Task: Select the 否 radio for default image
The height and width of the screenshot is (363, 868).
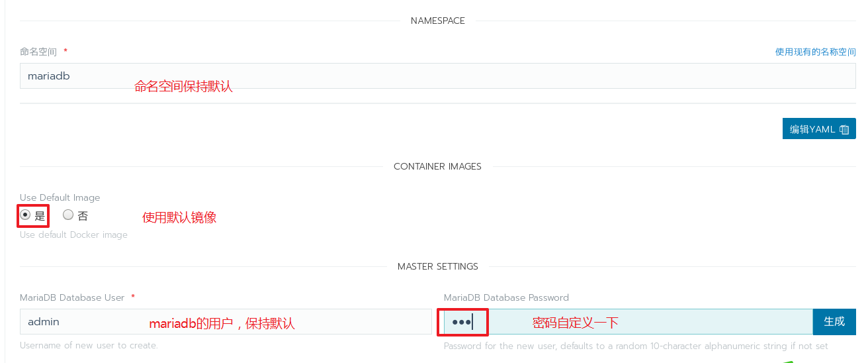Action: coord(68,215)
